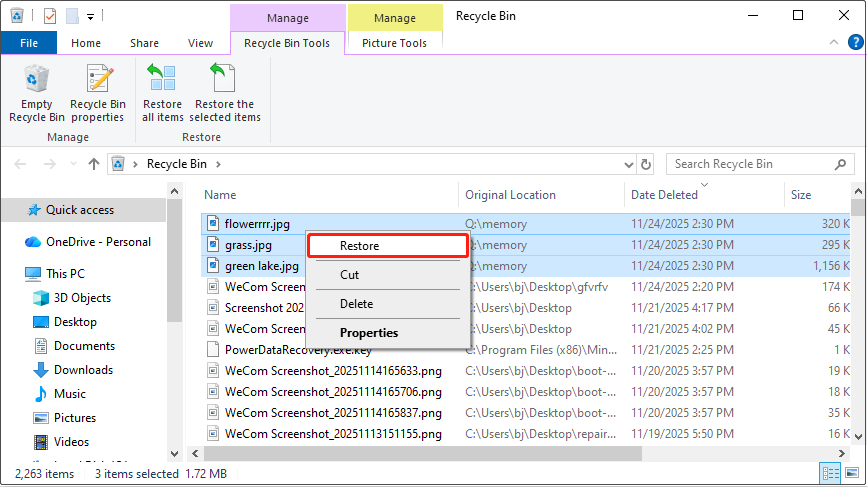This screenshot has height=487, width=868.
Task: Collapse the ribbon with the chevron
Action: tap(834, 42)
